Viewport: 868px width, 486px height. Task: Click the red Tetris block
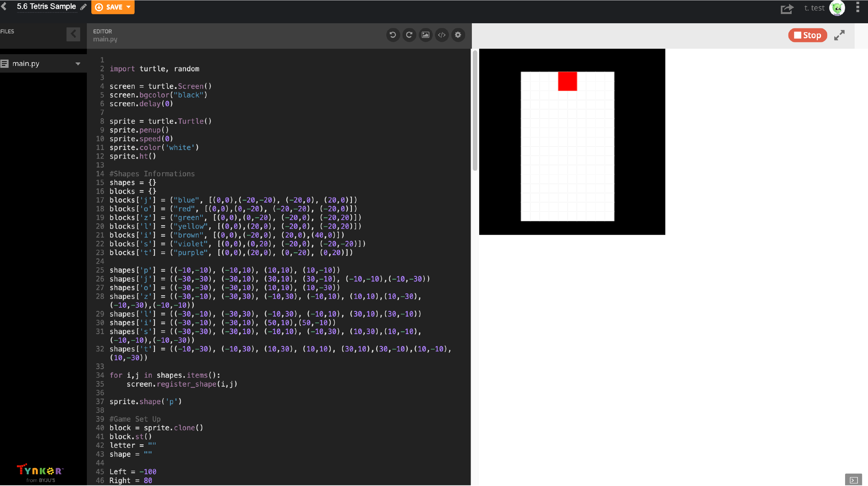pyautogui.click(x=567, y=81)
